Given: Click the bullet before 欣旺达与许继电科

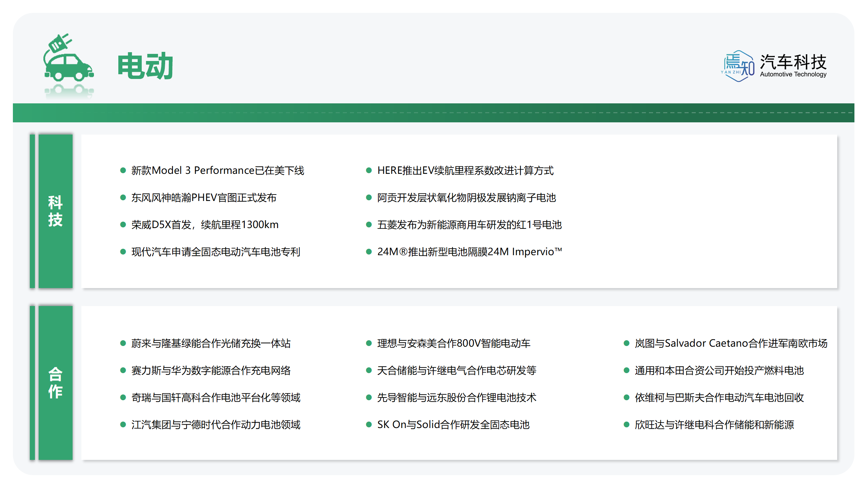Looking at the screenshot, I should [627, 425].
